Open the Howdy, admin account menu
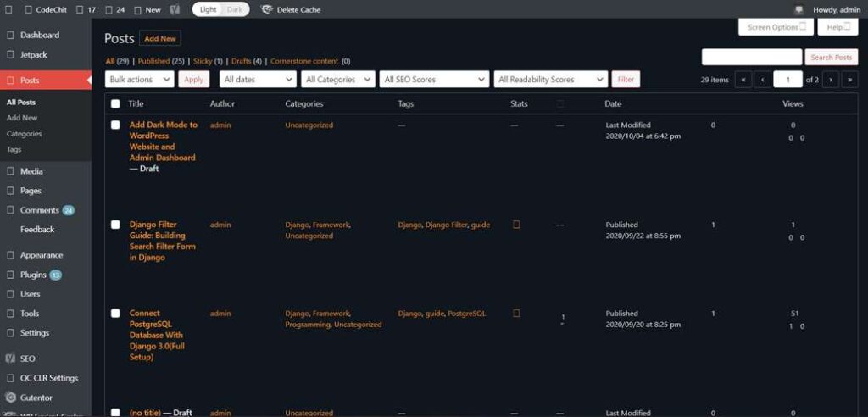The image size is (868, 417). (837, 10)
